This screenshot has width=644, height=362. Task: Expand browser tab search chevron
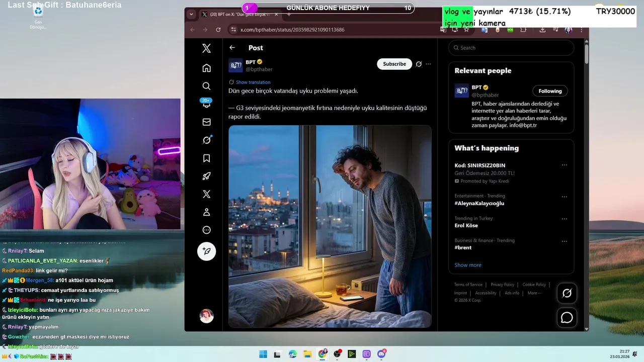pyautogui.click(x=191, y=15)
